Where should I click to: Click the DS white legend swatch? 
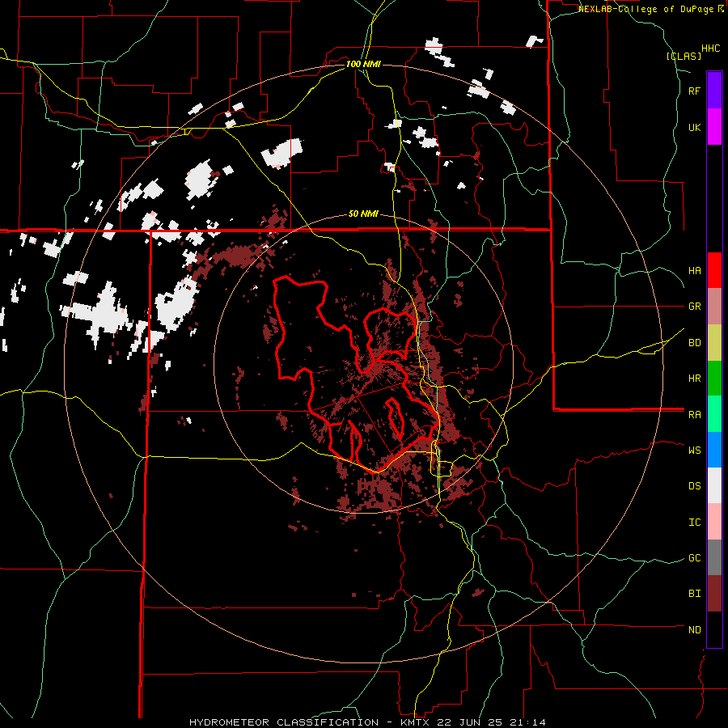(x=714, y=485)
